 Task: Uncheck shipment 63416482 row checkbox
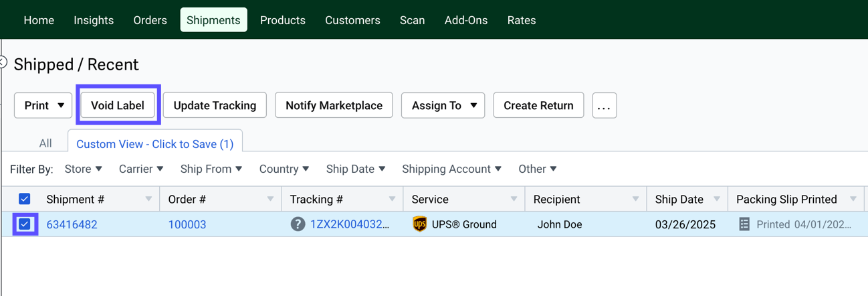25,224
